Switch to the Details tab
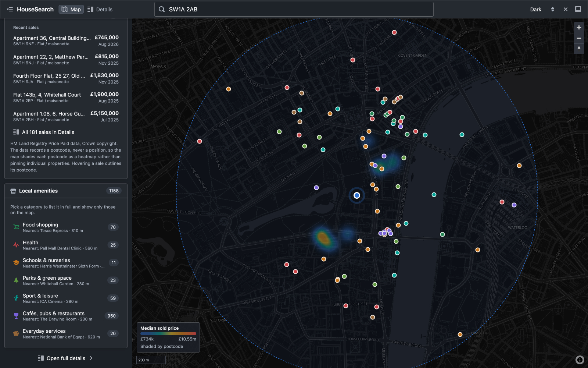Viewport: 588px width, 368px height. point(100,9)
